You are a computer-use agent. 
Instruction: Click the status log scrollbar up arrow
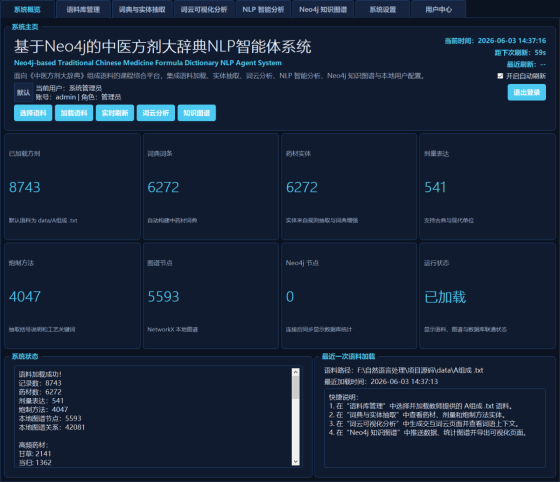tap(295, 372)
